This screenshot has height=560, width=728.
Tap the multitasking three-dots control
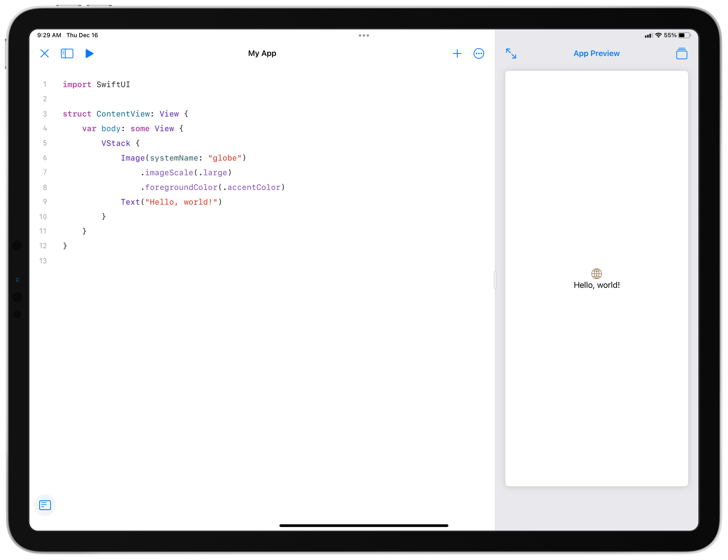coord(364,35)
